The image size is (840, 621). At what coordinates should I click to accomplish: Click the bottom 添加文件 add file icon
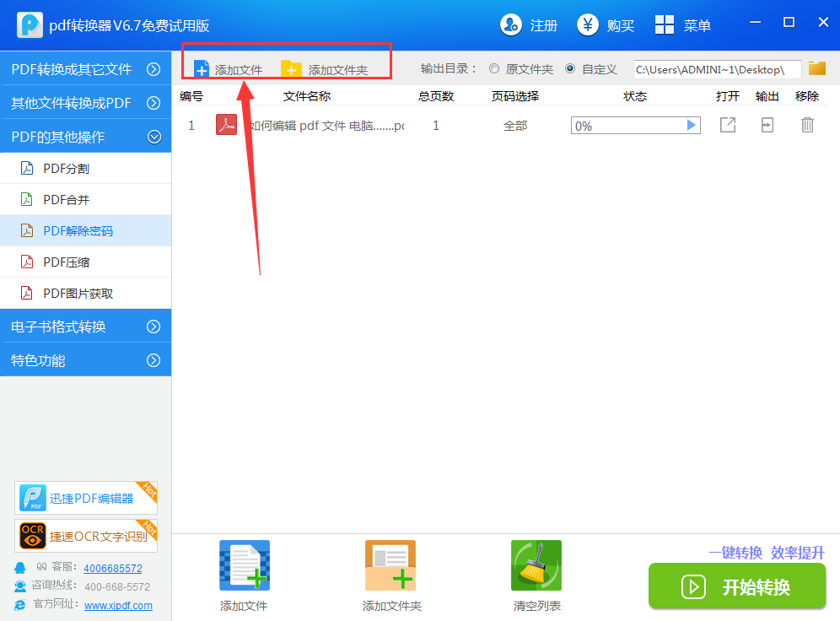click(244, 564)
